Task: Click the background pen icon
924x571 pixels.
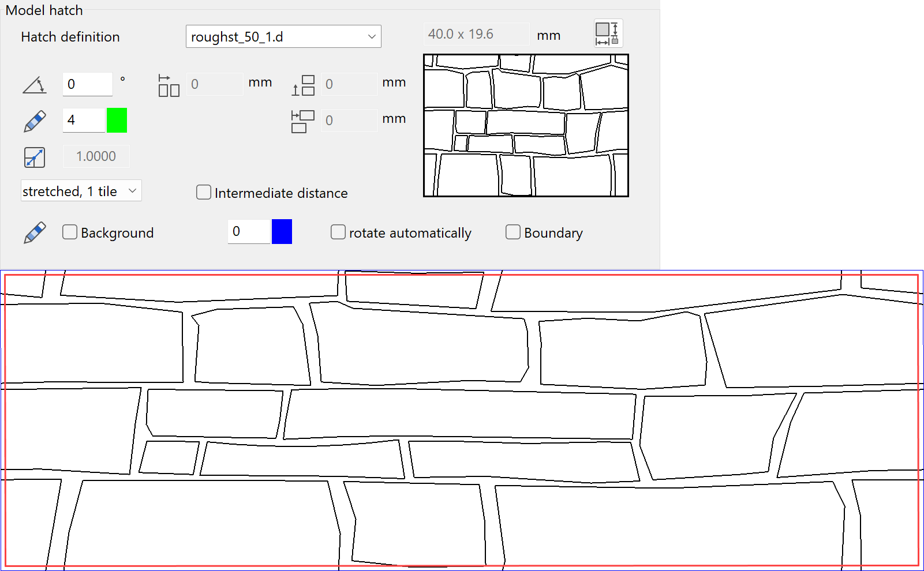Action: click(34, 232)
